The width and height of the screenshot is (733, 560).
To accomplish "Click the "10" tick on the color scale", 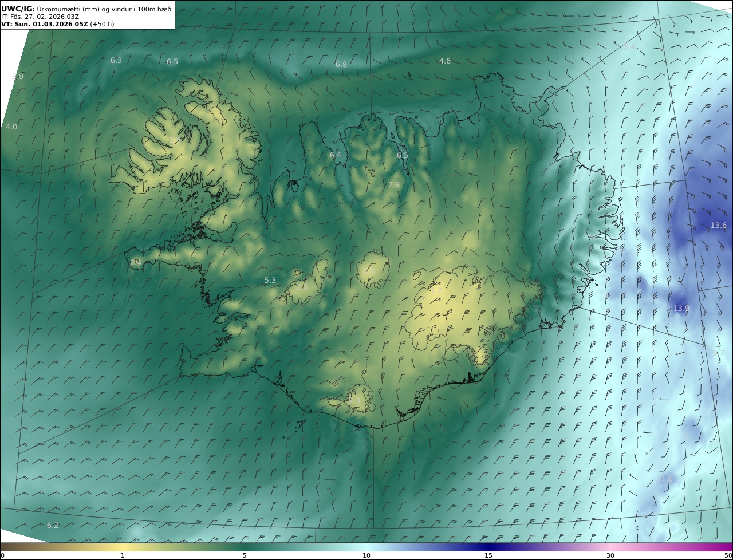I will 366,555.
